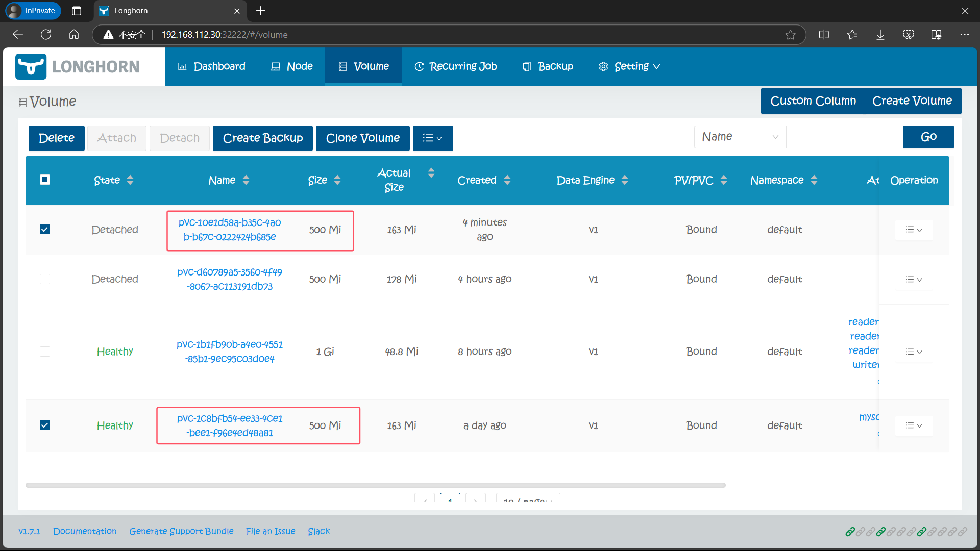This screenshot has height=551, width=980.
Task: Open operation menu for pvc-10e1d58a
Action: pos(914,230)
